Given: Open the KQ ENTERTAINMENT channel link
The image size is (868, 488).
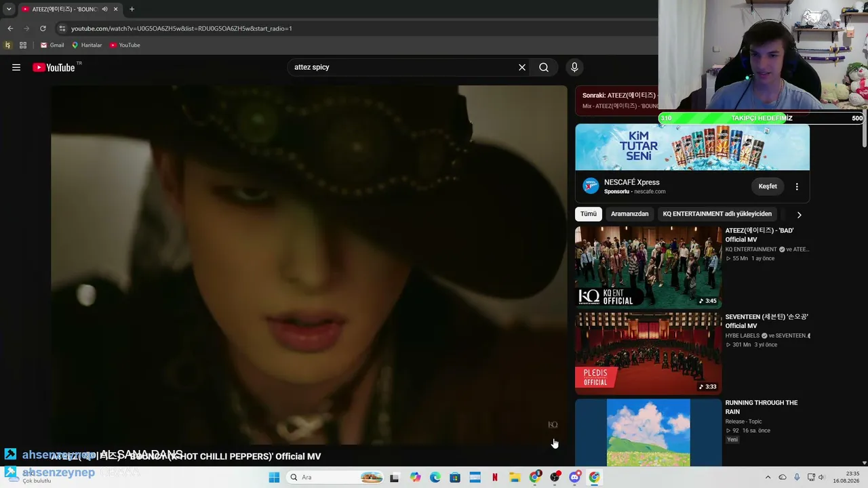Looking at the screenshot, I should pos(751,249).
